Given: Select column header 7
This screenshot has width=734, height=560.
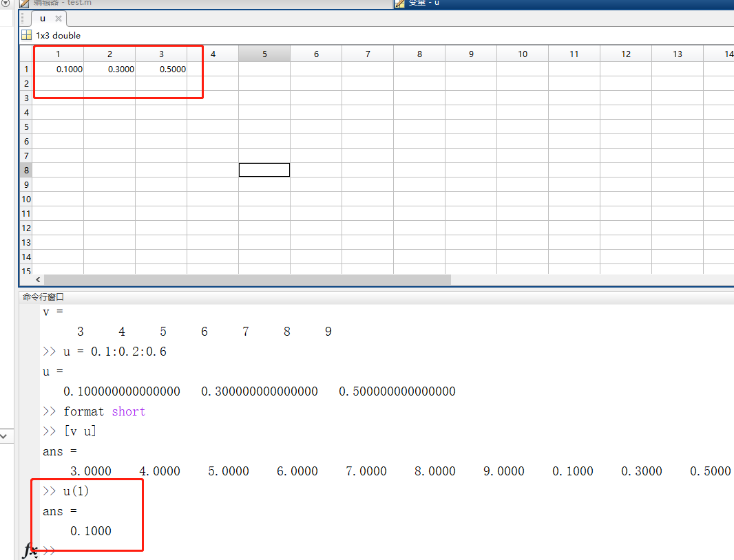Looking at the screenshot, I should (x=368, y=54).
